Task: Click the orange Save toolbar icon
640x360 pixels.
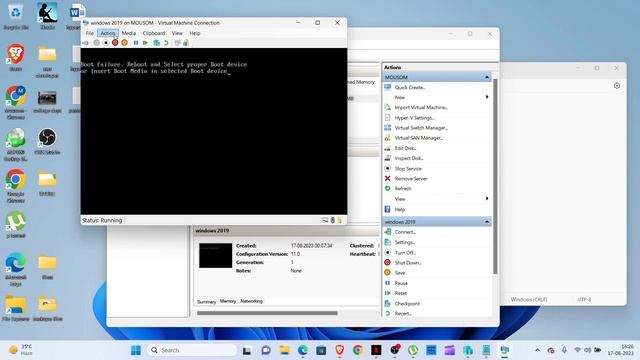Action: pyautogui.click(x=124, y=43)
